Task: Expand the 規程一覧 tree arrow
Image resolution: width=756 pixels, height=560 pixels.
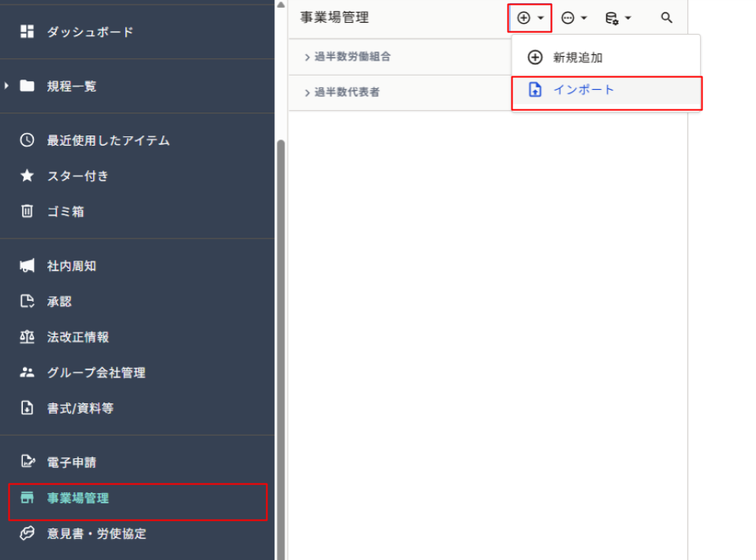Action: [6, 86]
